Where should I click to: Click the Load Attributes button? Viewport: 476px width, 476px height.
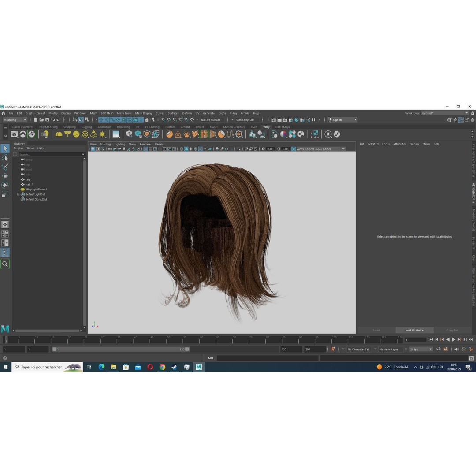414,330
